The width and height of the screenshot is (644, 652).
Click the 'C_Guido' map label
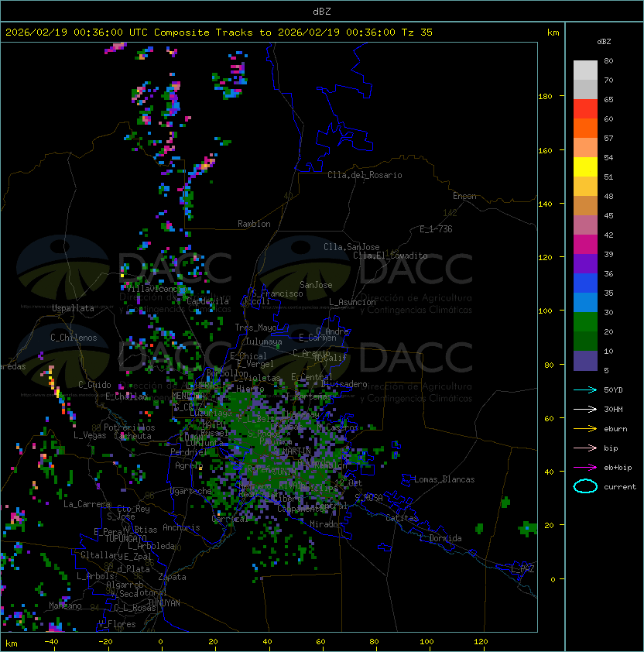94,385
